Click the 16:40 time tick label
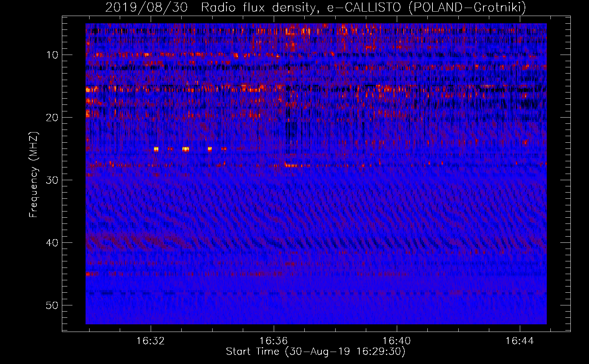Viewport: 589px width, 364px height. tap(396, 341)
